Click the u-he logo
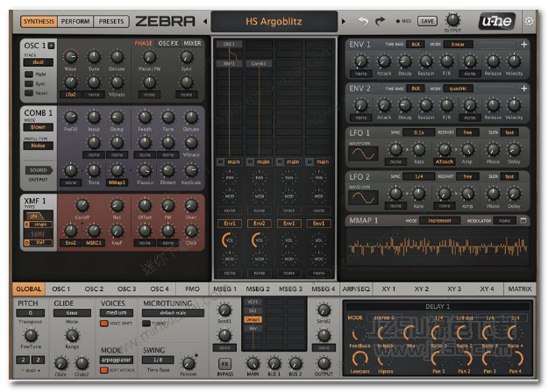This screenshot has width=548, height=392. pyautogui.click(x=496, y=21)
